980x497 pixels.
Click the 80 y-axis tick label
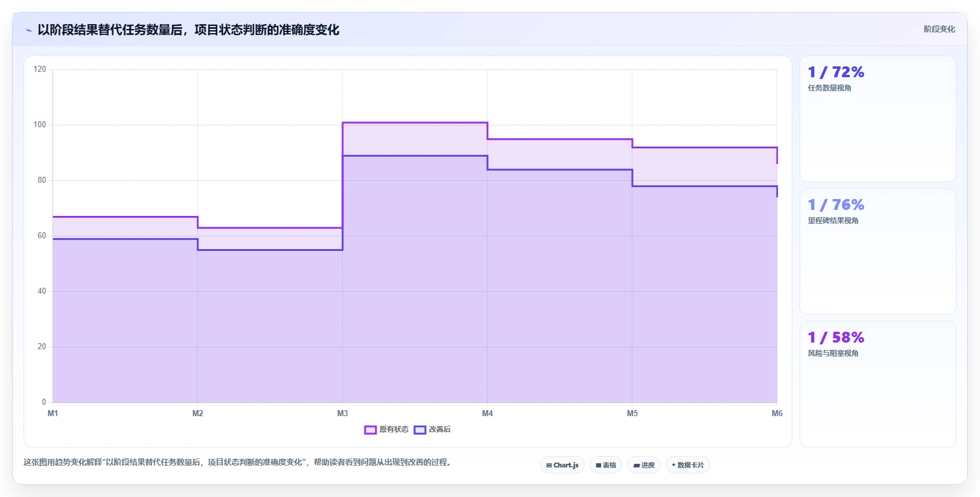[x=42, y=180]
